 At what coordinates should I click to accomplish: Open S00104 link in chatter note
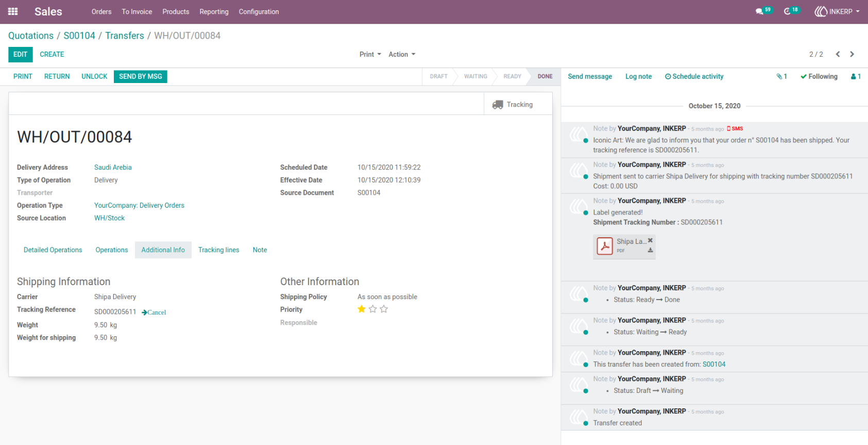(x=714, y=365)
